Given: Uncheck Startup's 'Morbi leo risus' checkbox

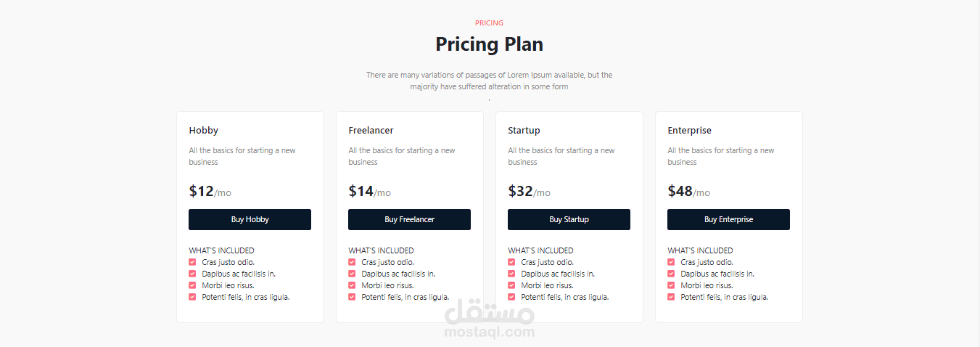Looking at the screenshot, I should point(511,285).
